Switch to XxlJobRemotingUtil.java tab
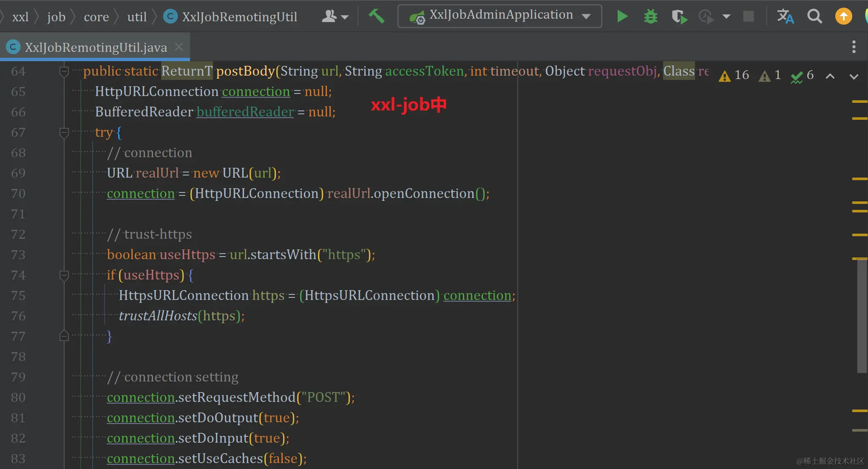 96,47
